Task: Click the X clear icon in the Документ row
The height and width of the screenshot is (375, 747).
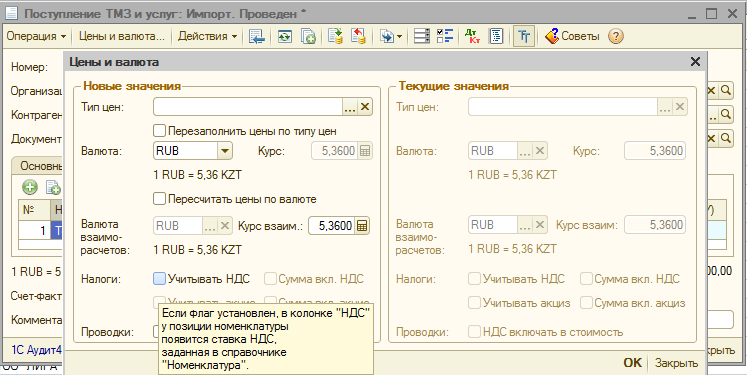Action: 711,138
